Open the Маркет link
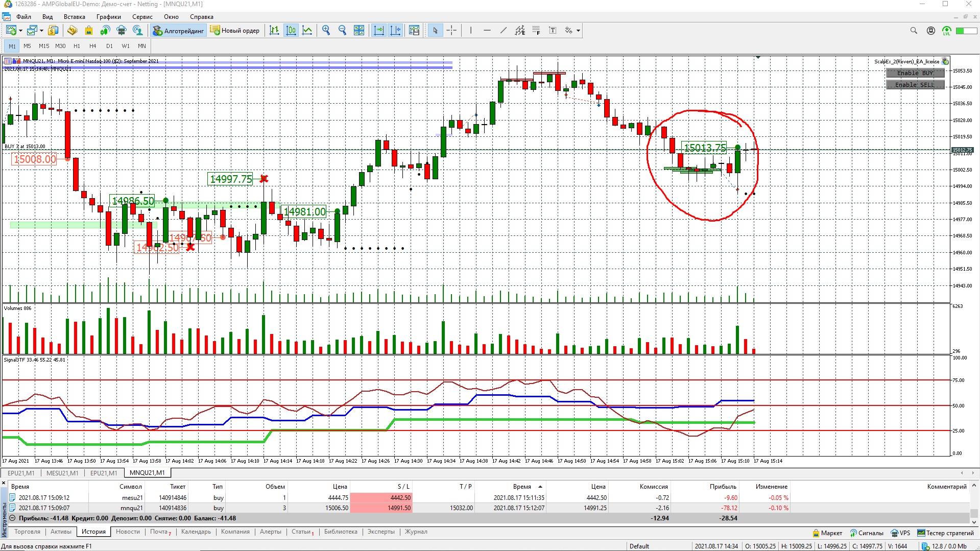Viewport: 980px width, 551px height. [827, 533]
